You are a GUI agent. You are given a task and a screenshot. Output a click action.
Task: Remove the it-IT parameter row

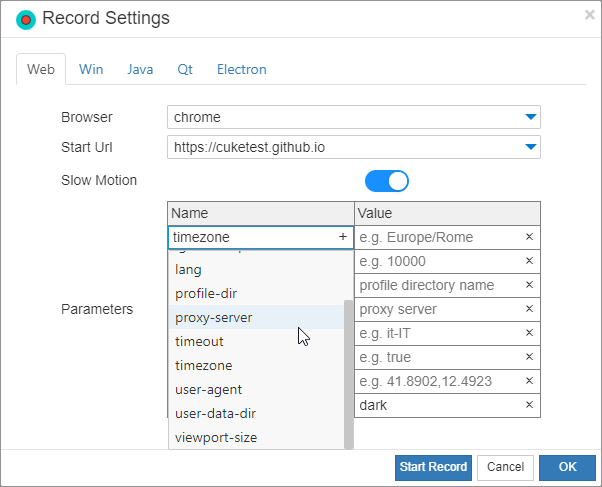coord(529,333)
